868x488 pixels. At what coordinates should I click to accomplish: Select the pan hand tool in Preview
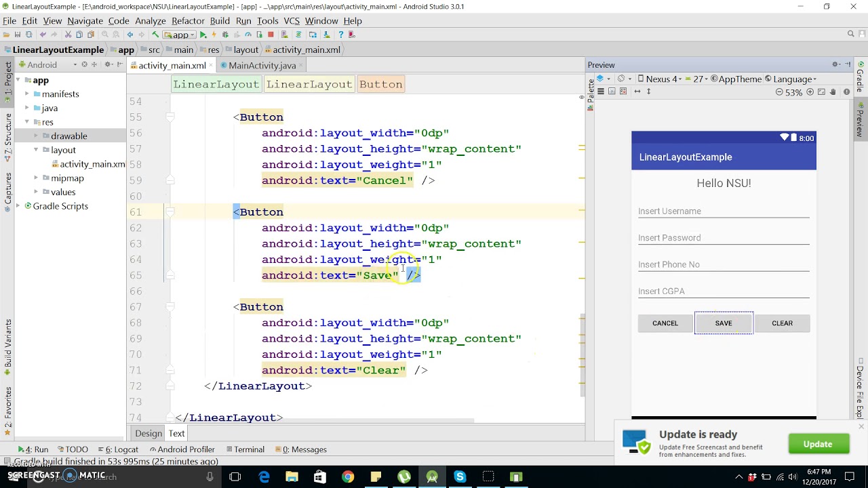point(833,92)
